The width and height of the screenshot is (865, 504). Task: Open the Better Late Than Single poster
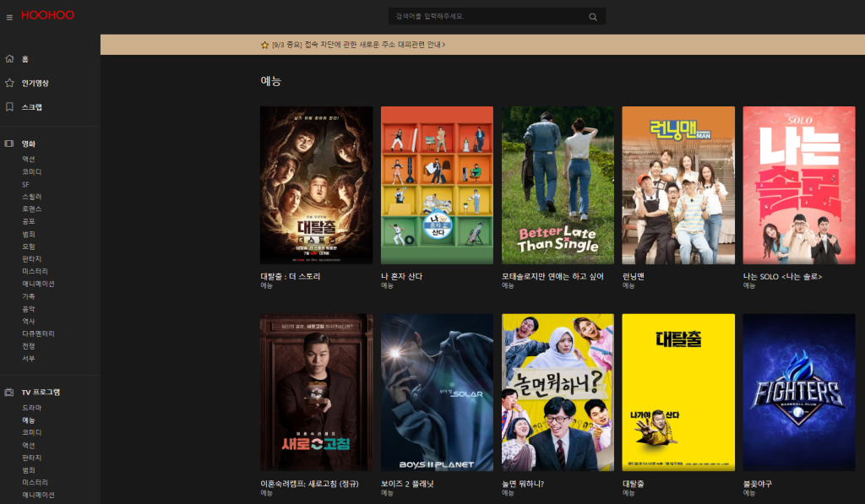pos(558,185)
